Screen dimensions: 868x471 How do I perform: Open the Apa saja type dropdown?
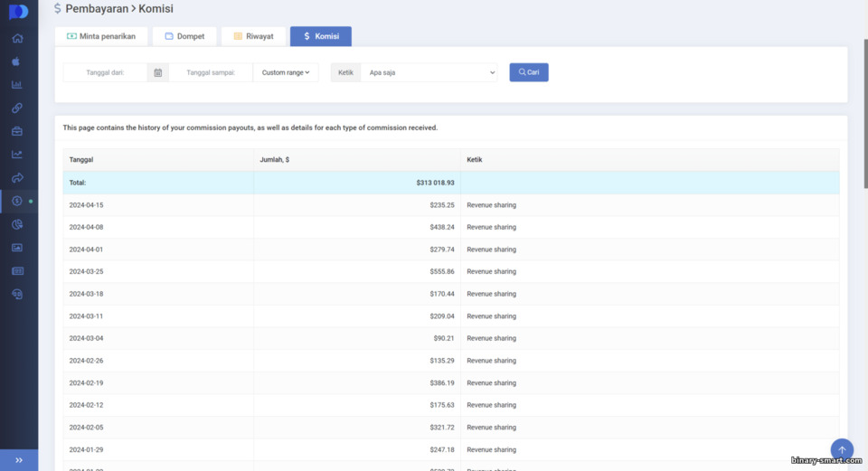(x=429, y=72)
